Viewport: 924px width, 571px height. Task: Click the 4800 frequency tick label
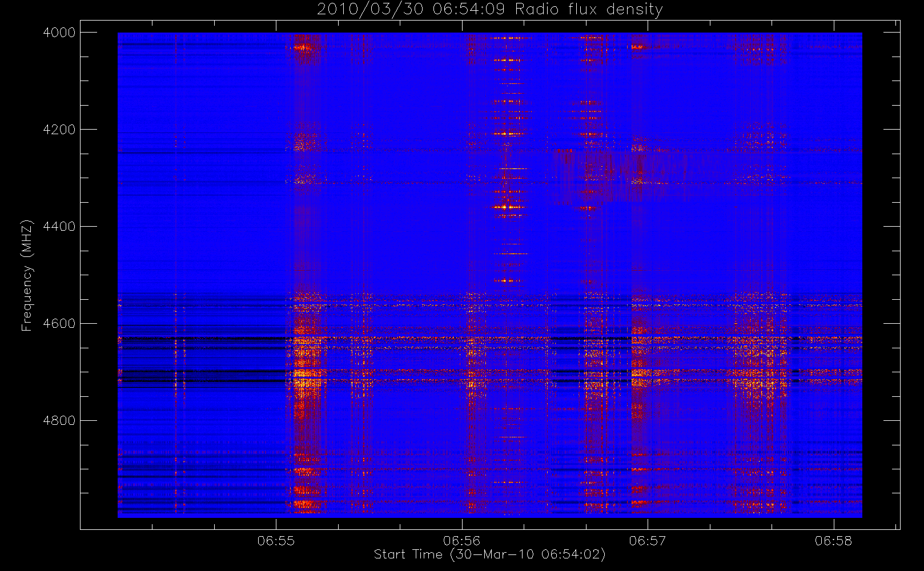tap(59, 421)
